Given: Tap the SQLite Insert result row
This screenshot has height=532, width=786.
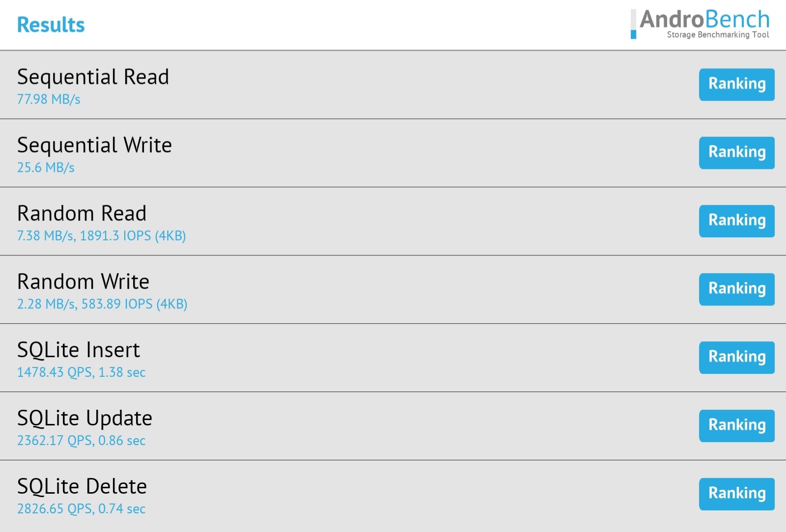Looking at the screenshot, I should tap(393, 358).
